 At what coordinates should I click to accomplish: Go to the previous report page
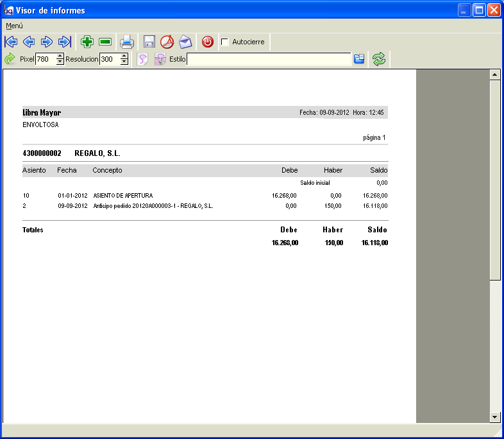29,42
